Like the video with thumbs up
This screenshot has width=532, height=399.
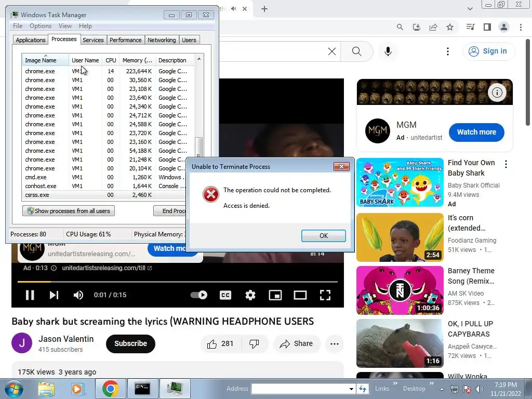(x=221, y=344)
